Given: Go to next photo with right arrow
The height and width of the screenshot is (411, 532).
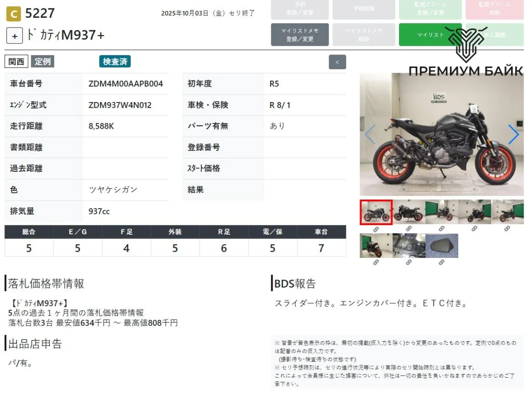Looking at the screenshot, I should click(x=513, y=134).
